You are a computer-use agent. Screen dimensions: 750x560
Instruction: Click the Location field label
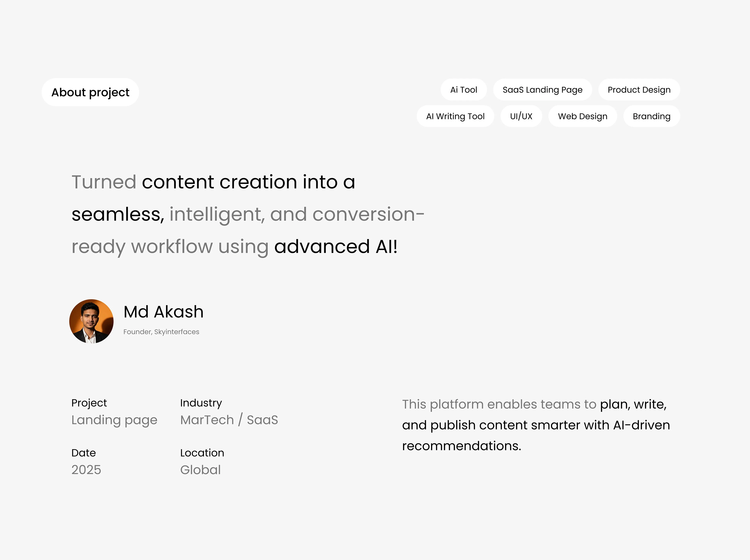click(x=202, y=453)
